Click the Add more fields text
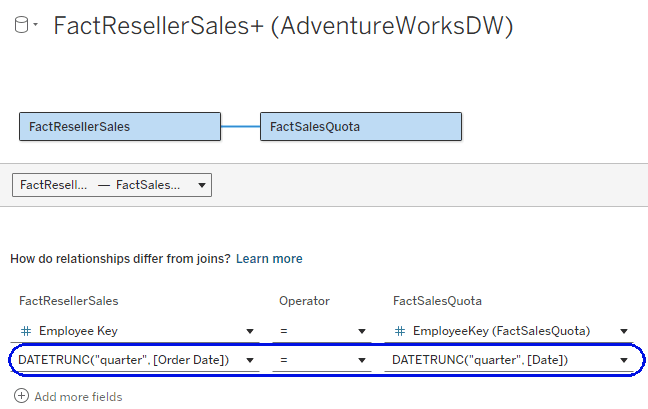648x409 pixels. point(78,397)
